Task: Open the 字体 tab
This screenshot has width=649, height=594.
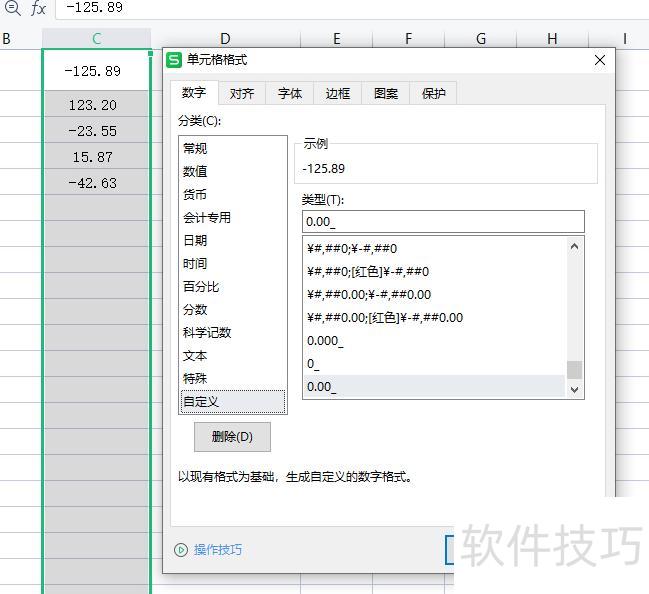Action: click(290, 93)
